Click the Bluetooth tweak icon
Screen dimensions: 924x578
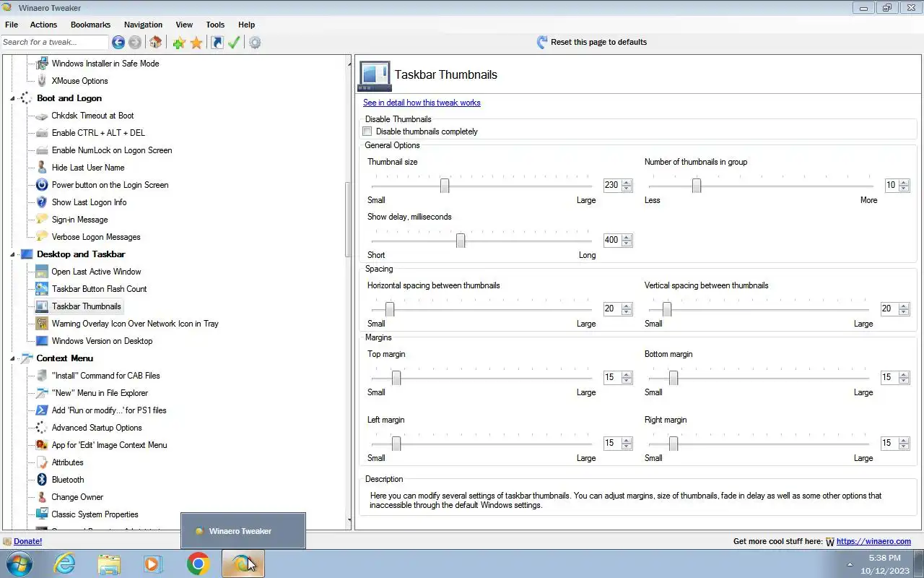pos(42,480)
